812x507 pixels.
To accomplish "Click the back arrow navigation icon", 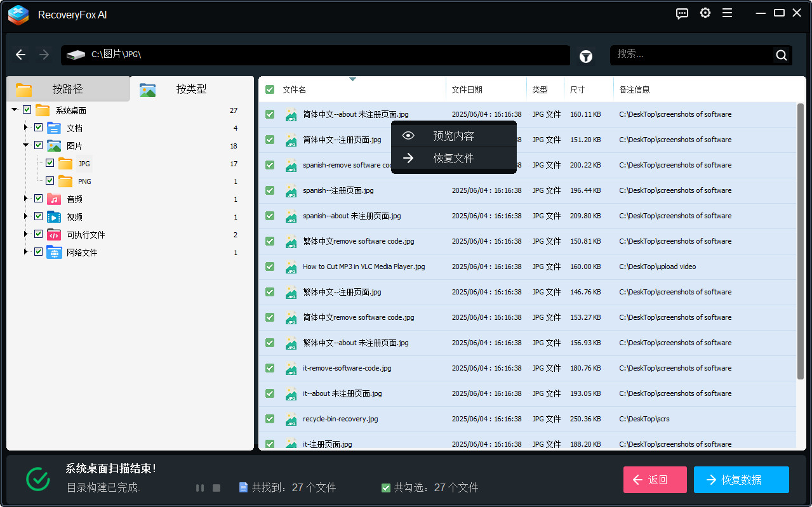I will point(21,55).
